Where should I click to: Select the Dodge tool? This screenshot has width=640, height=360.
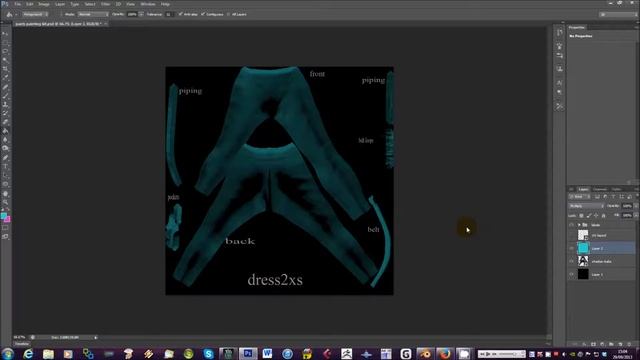tap(5, 149)
